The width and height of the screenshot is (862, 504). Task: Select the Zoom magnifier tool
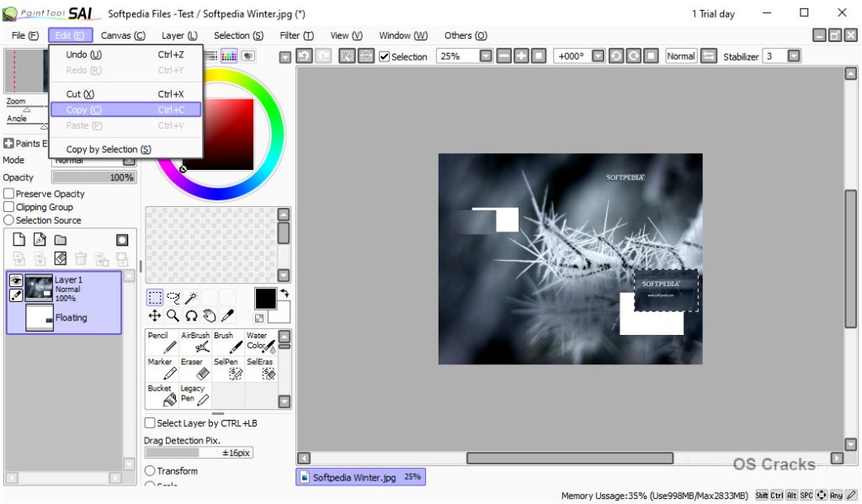click(173, 316)
